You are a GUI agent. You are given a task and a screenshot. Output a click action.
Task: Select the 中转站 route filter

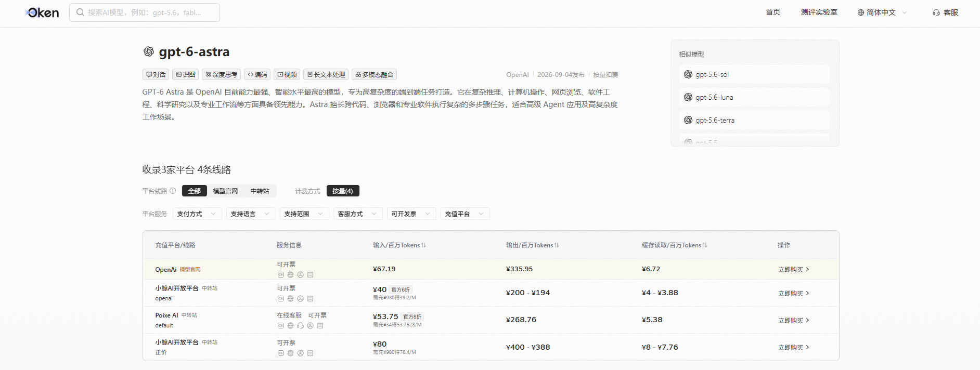coord(260,191)
